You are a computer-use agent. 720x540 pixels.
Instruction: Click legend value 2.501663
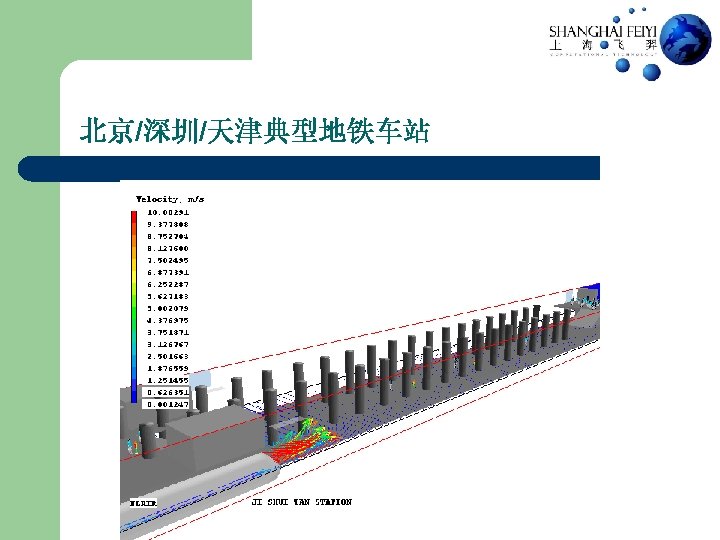pyautogui.click(x=168, y=356)
